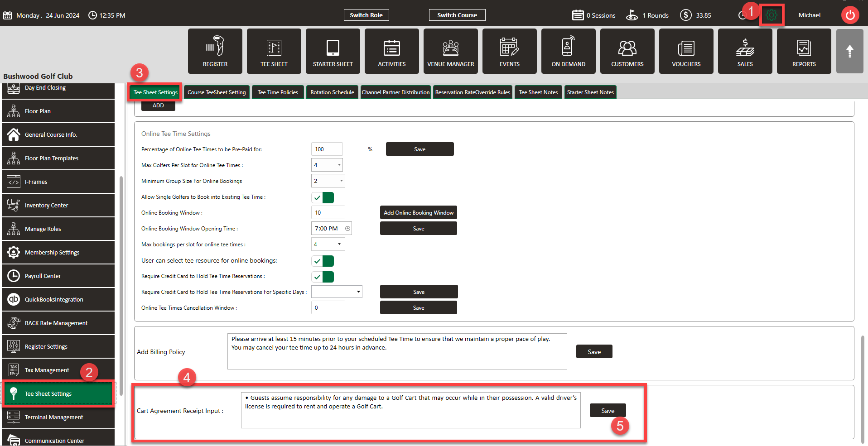The width and height of the screenshot is (868, 446).
Task: Open the Vouchers module
Action: coord(686,51)
